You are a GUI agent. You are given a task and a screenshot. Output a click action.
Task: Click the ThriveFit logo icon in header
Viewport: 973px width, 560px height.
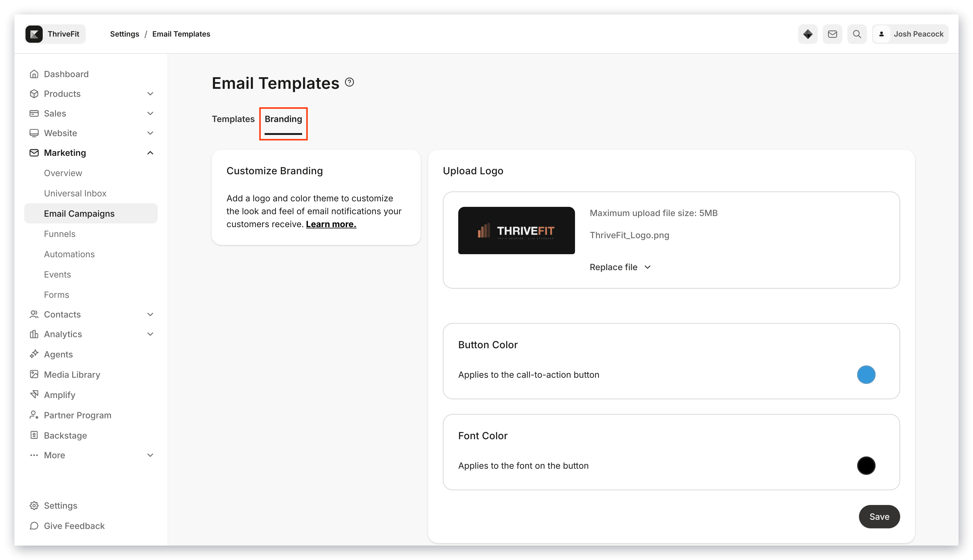34,34
